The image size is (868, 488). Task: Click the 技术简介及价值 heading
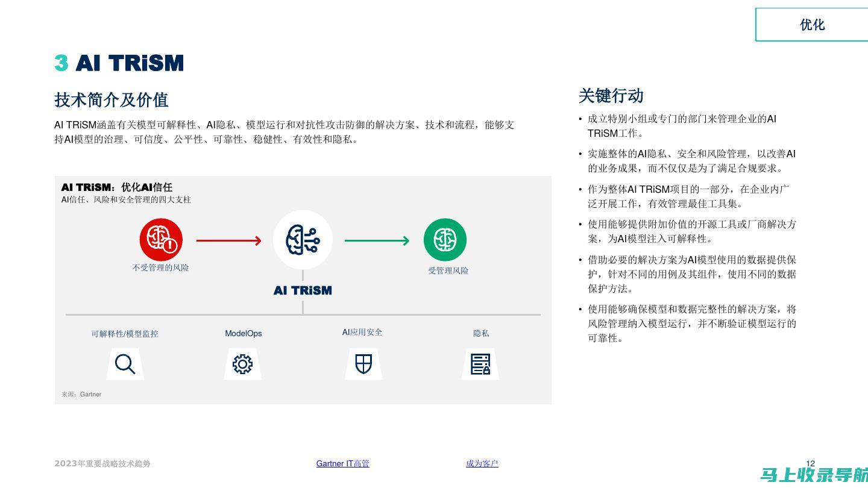click(111, 99)
